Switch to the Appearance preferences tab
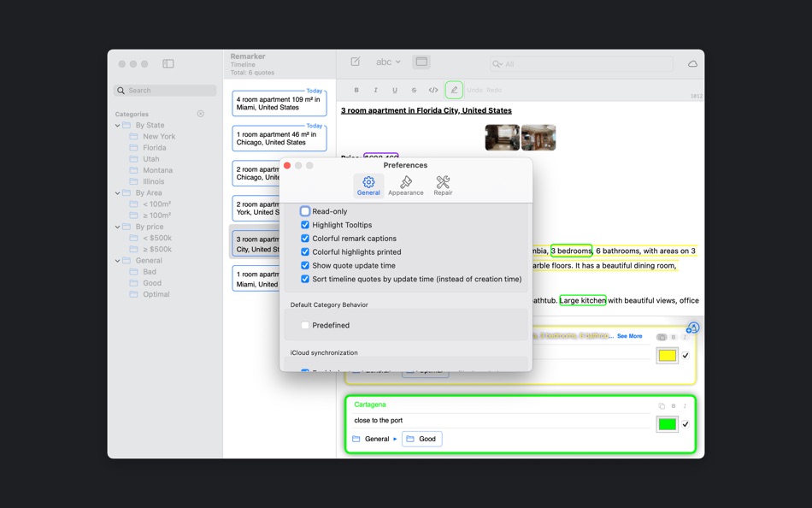 (x=406, y=186)
